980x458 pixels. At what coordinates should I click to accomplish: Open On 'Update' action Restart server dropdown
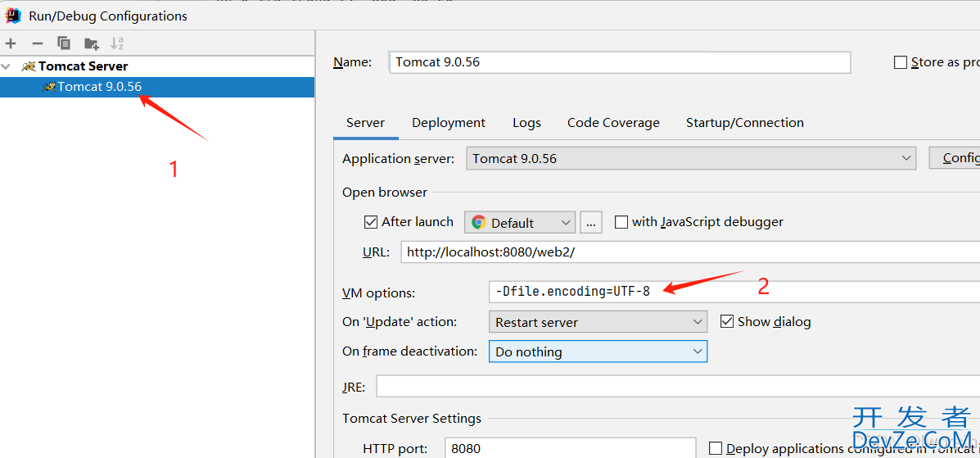coord(598,322)
